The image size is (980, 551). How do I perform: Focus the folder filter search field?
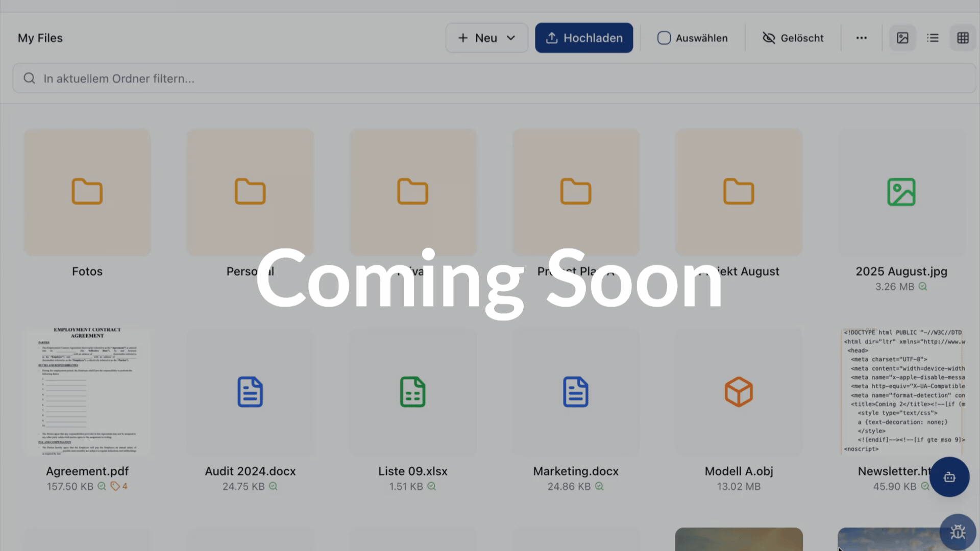pyautogui.click(x=494, y=79)
